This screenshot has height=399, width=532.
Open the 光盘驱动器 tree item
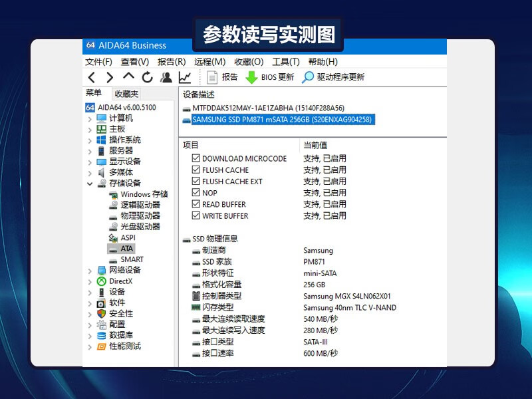140,227
